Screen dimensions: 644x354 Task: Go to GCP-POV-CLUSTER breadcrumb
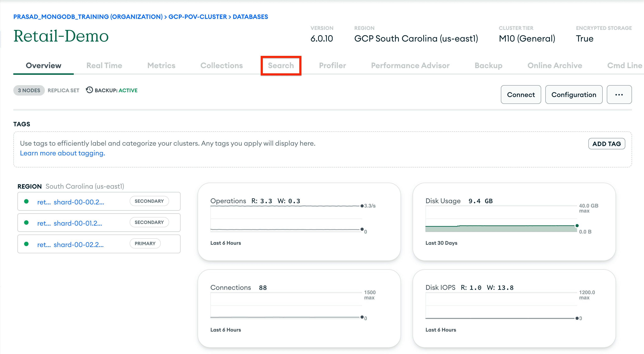coord(198,17)
